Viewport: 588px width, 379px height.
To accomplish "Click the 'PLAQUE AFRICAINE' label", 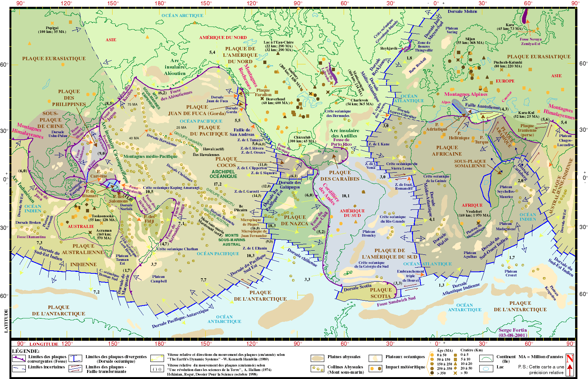I will click(447, 151).
